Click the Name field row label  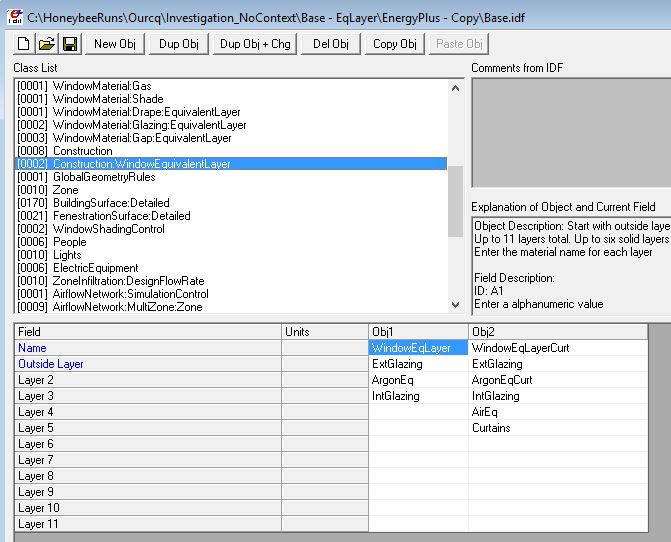(x=148, y=348)
